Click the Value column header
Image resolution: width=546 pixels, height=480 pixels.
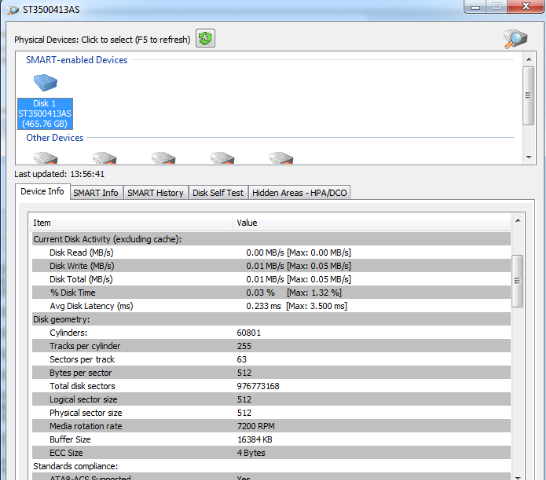click(371, 223)
